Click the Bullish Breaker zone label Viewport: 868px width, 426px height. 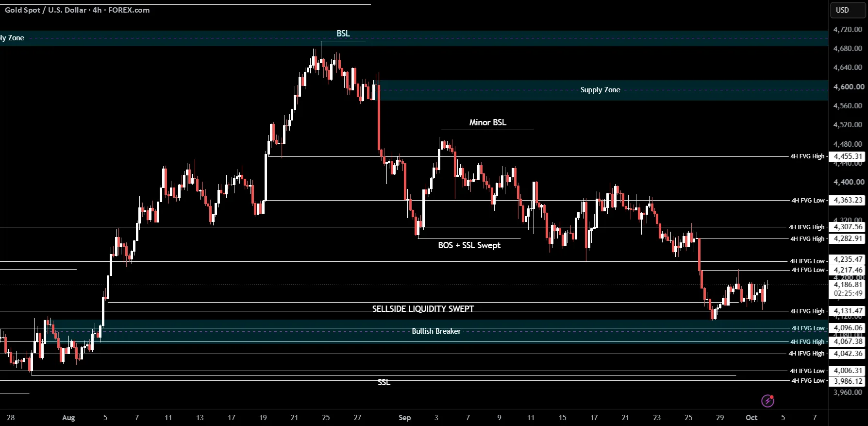point(436,331)
